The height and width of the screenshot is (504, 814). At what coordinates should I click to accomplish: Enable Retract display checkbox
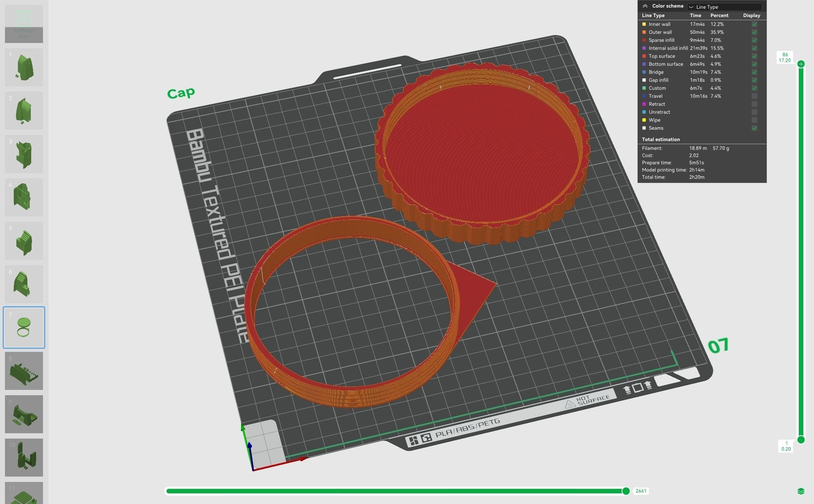[x=754, y=104]
